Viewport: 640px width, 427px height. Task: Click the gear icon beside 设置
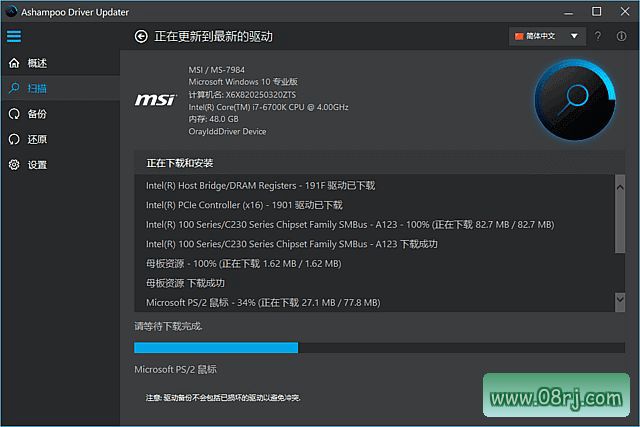(14, 165)
